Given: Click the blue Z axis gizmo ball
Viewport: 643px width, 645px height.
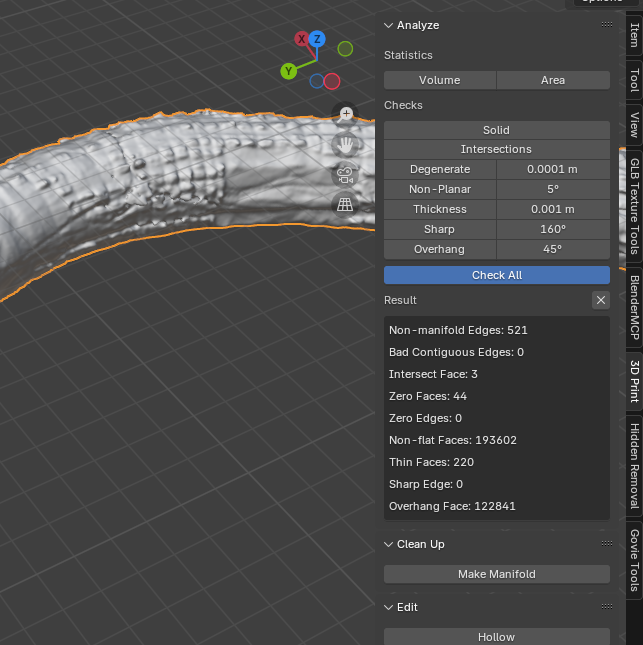Looking at the screenshot, I should [x=317, y=39].
